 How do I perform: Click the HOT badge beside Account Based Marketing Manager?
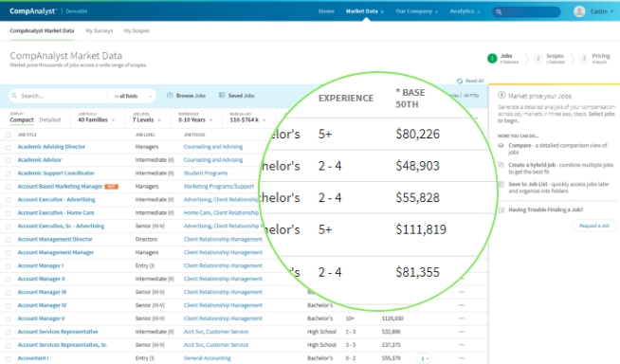point(111,187)
